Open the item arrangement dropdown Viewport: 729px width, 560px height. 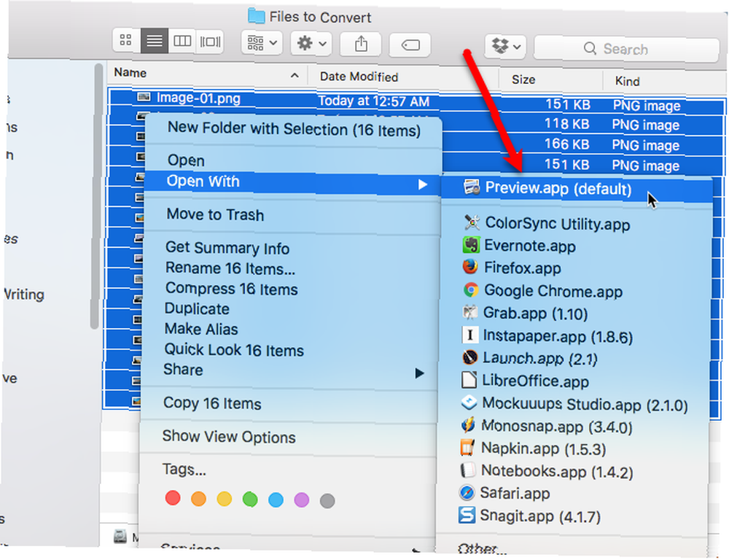coord(262,43)
